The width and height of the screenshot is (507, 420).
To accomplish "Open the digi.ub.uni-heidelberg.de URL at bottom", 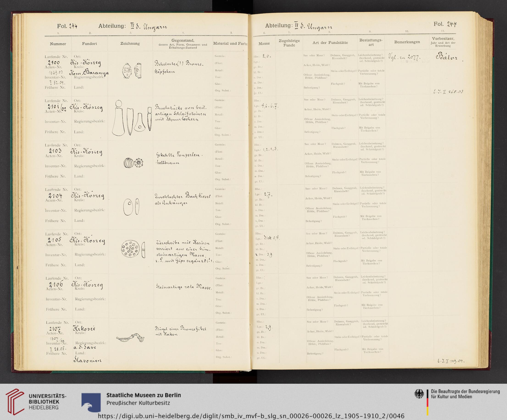I will tap(251, 416).
